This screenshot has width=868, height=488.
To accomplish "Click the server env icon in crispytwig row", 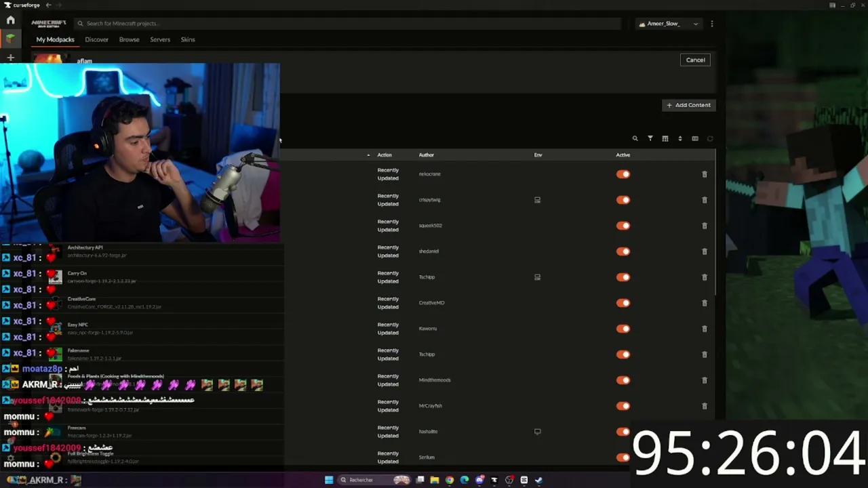I will 537,200.
